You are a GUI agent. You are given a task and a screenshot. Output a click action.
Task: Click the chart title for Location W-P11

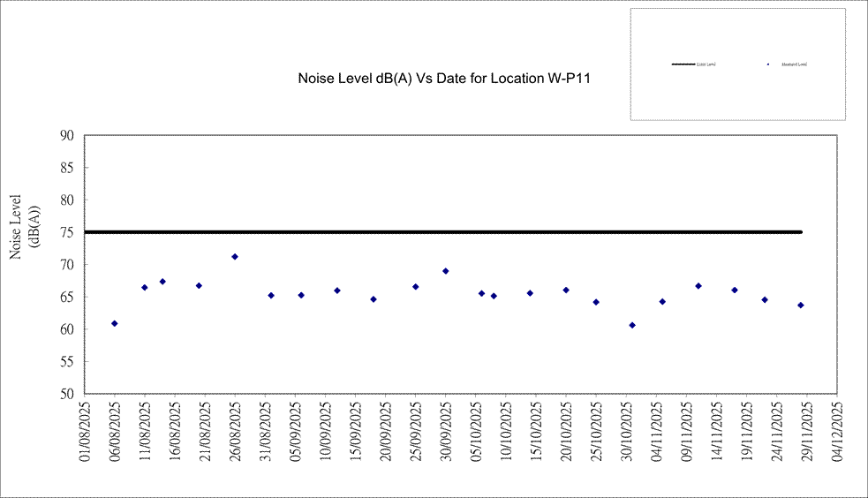coord(443,79)
